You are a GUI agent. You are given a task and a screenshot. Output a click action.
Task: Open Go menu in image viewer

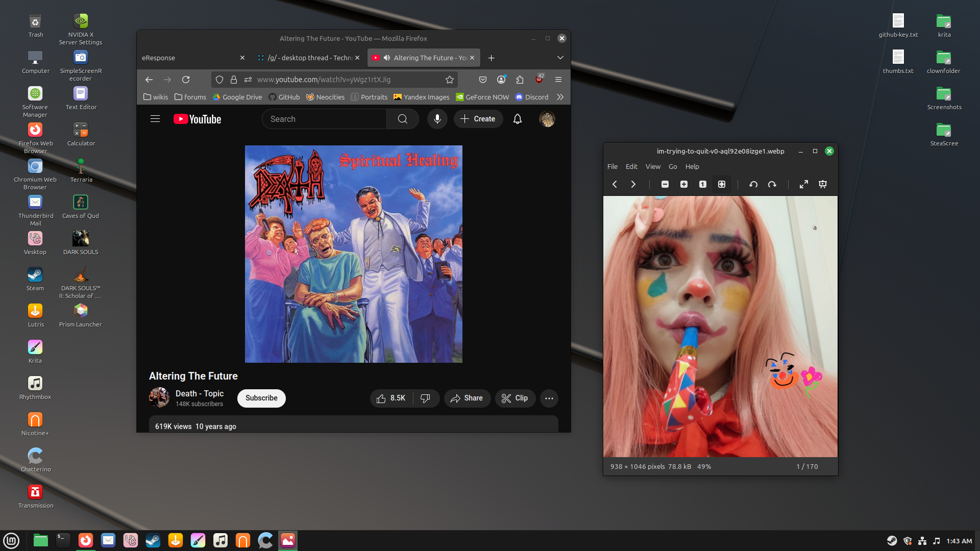[673, 166]
